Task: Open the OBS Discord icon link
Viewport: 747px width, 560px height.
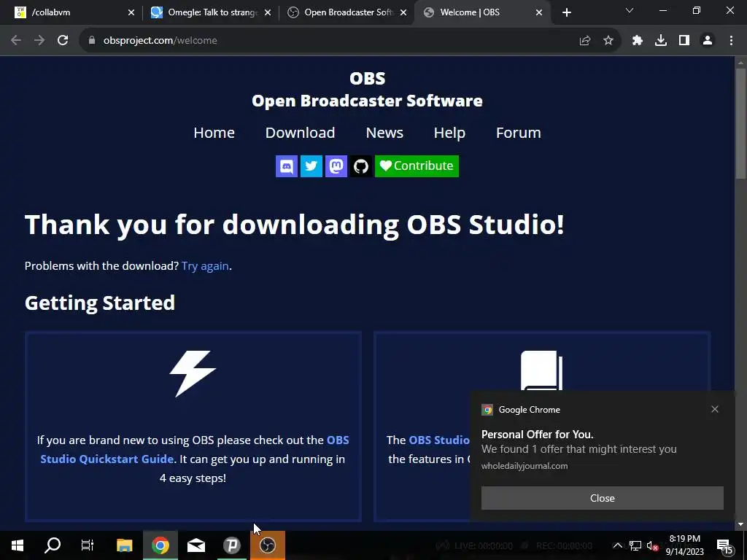Action: (x=286, y=166)
